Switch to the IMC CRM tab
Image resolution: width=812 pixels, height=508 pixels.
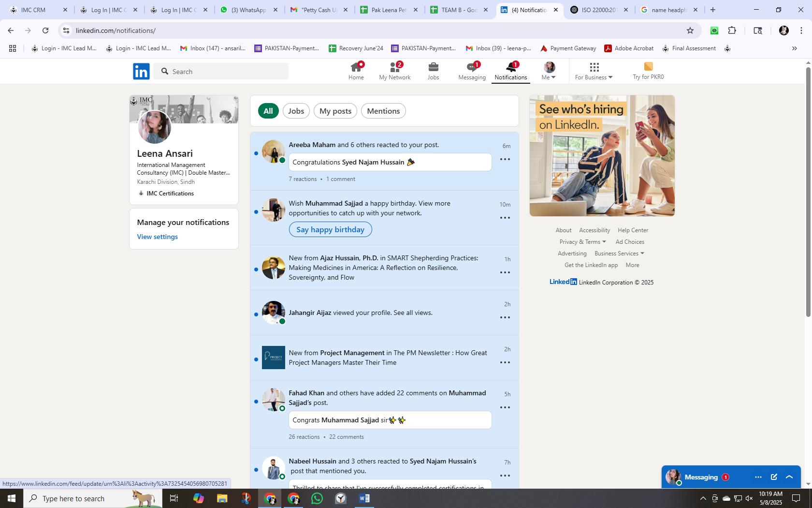[39, 10]
